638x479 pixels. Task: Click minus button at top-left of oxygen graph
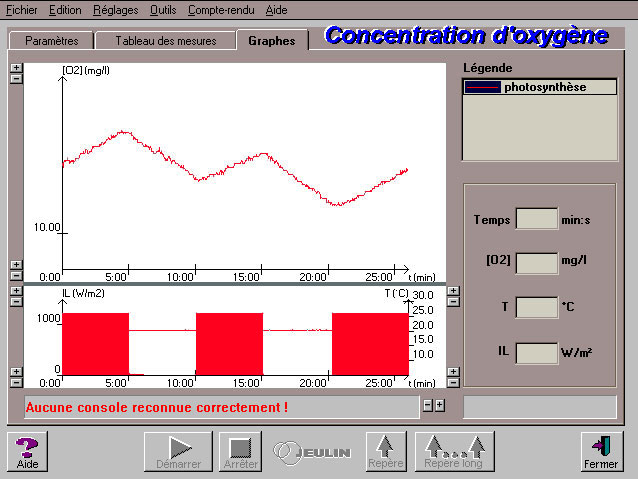(15, 79)
